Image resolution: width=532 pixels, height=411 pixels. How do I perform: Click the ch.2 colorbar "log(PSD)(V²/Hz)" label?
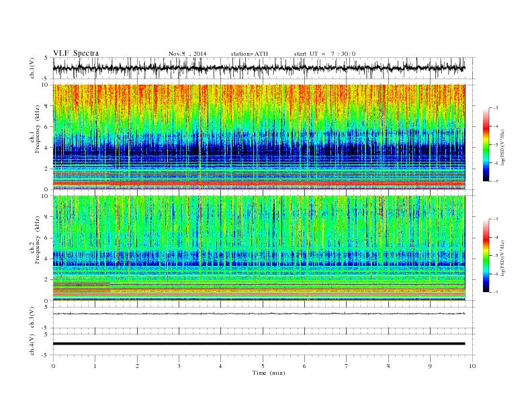pos(502,259)
